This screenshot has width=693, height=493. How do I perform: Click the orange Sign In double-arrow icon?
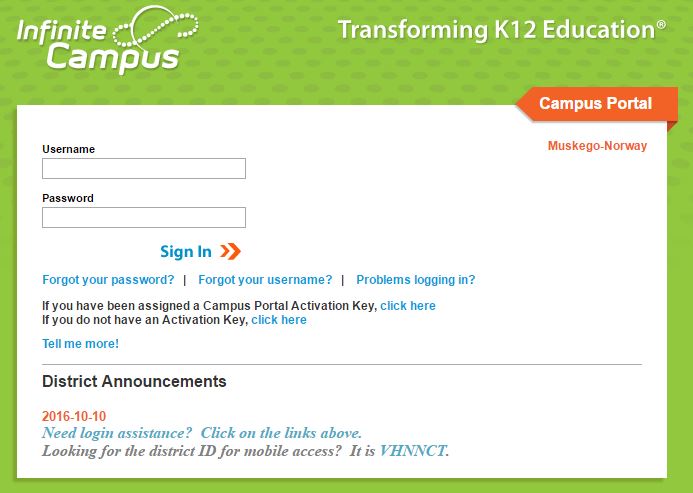(x=230, y=251)
